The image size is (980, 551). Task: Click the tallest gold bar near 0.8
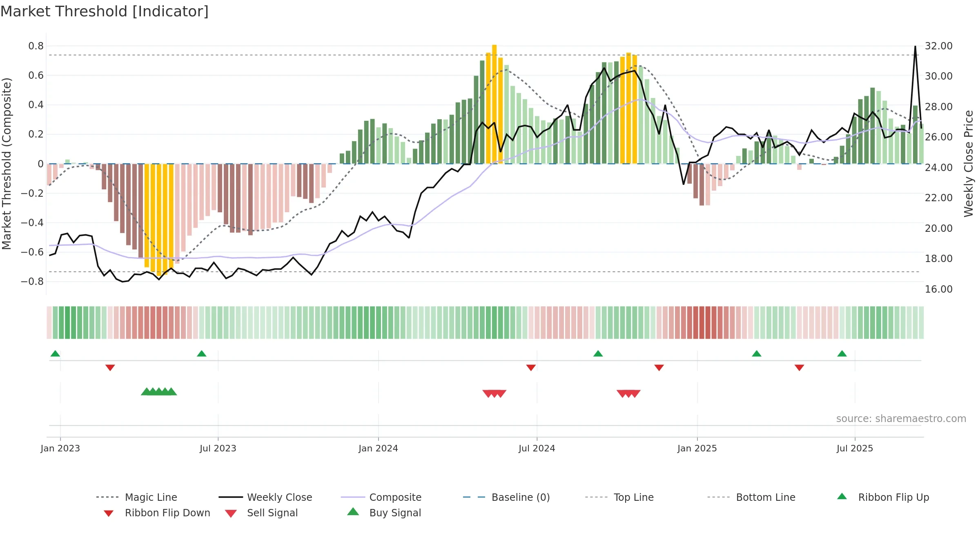pyautogui.click(x=494, y=104)
